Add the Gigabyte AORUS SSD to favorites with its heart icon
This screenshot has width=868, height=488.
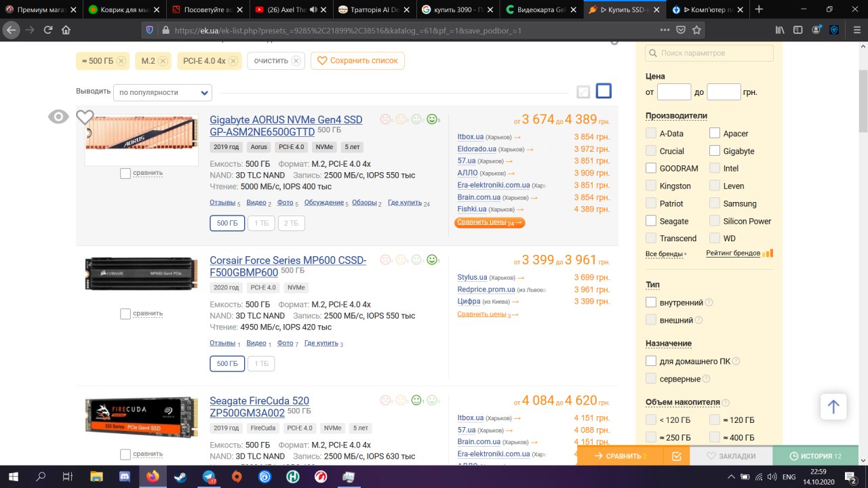(85, 117)
